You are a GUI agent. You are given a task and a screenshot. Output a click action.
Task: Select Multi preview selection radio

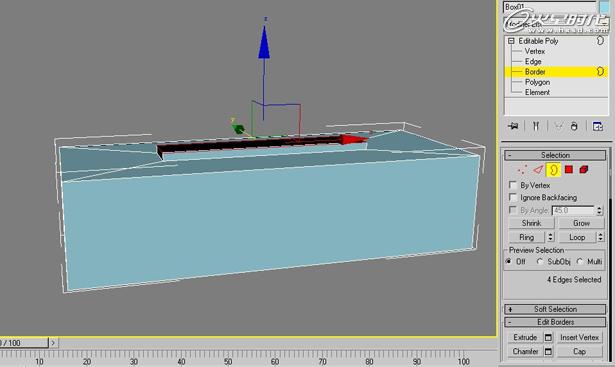tap(580, 261)
